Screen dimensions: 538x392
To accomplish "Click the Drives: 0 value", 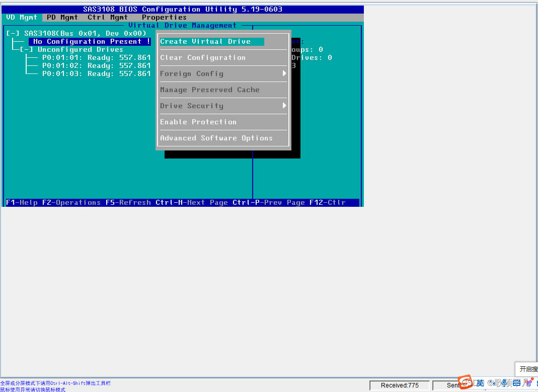I will point(312,57).
